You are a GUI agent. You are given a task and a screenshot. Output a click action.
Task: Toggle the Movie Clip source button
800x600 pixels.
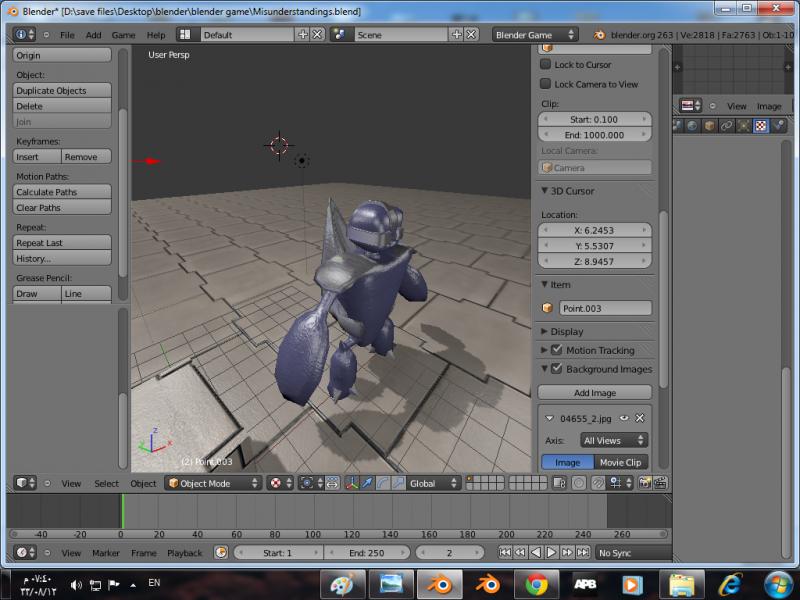point(620,462)
